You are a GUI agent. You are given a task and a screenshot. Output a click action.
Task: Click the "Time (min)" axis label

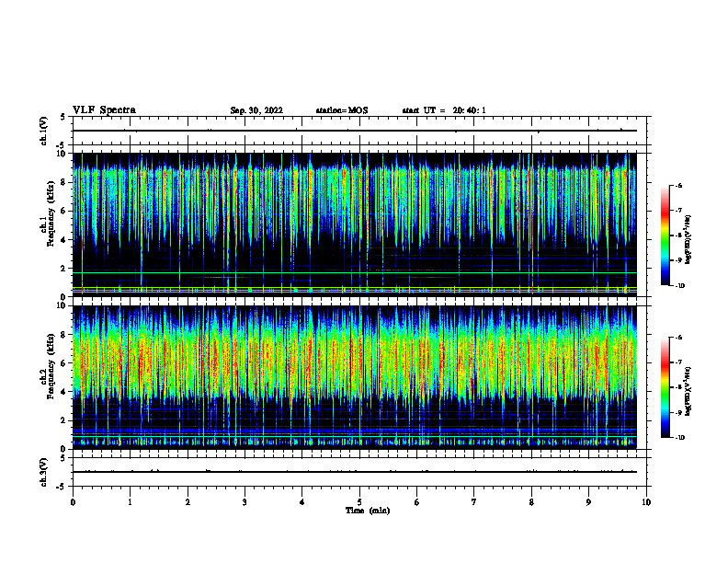[368, 511]
